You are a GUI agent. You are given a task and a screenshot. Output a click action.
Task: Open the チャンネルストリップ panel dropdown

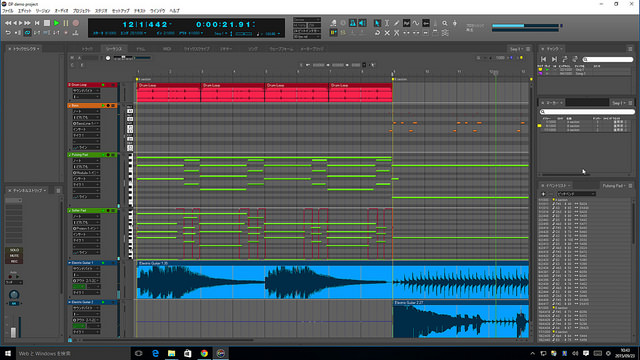point(30,191)
